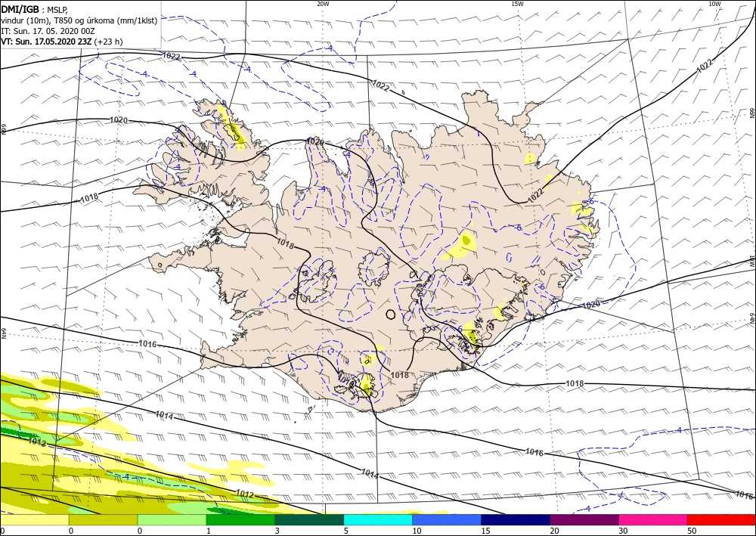Select the dark teal-green legend swatch
Viewport: 756px width, 536px height.
309,520
